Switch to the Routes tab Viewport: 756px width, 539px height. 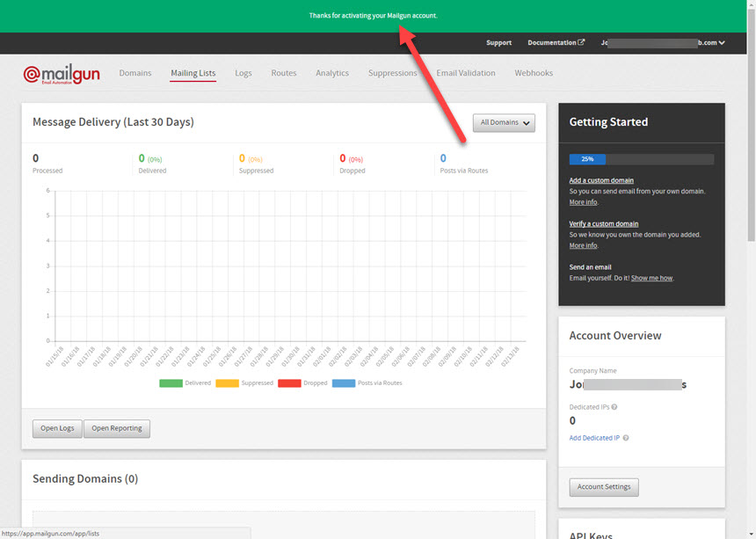[283, 73]
